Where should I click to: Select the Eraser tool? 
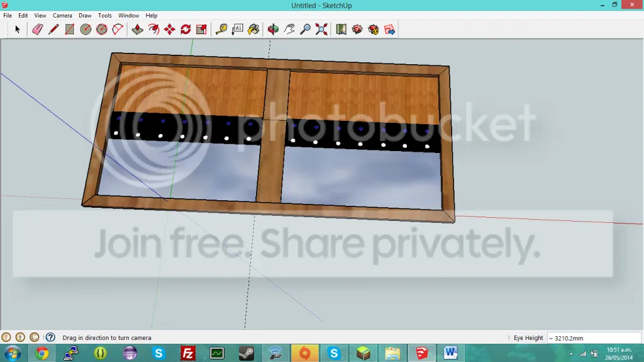point(37,29)
